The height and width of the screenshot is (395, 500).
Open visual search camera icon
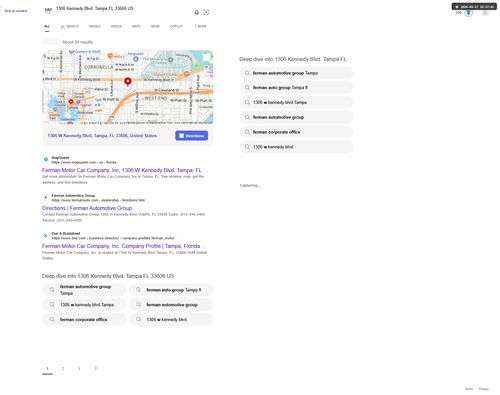click(206, 12)
